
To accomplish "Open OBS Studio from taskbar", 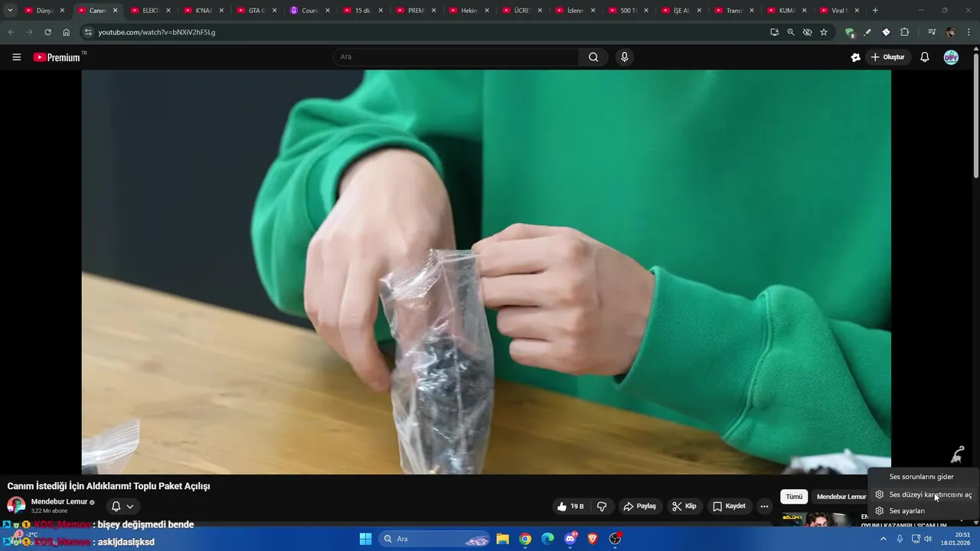I will pyautogui.click(x=615, y=539).
